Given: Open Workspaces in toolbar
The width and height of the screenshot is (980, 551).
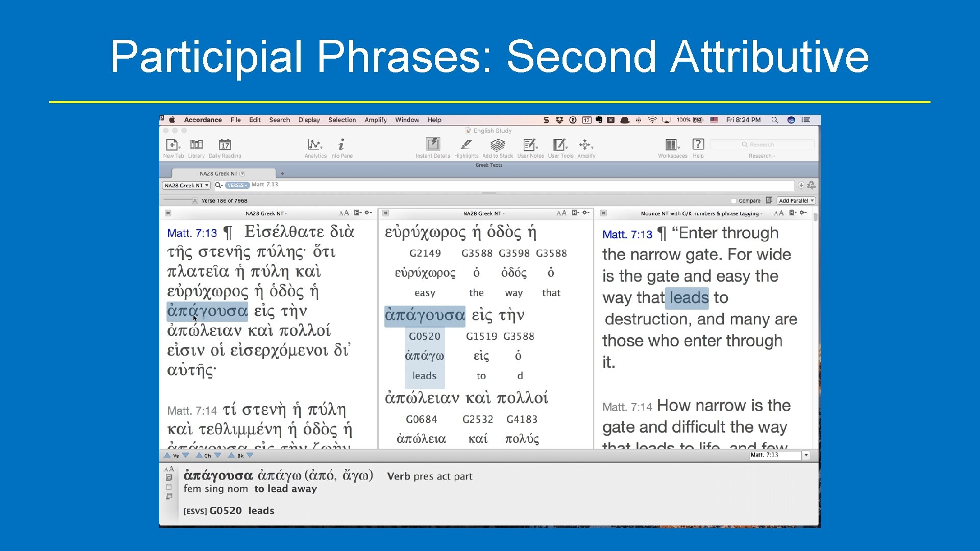Looking at the screenshot, I should point(672,145).
